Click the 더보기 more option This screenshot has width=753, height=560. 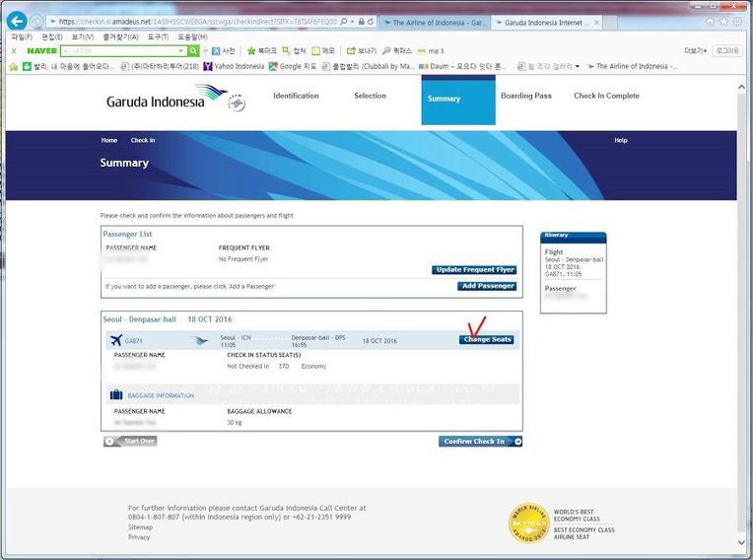click(696, 51)
